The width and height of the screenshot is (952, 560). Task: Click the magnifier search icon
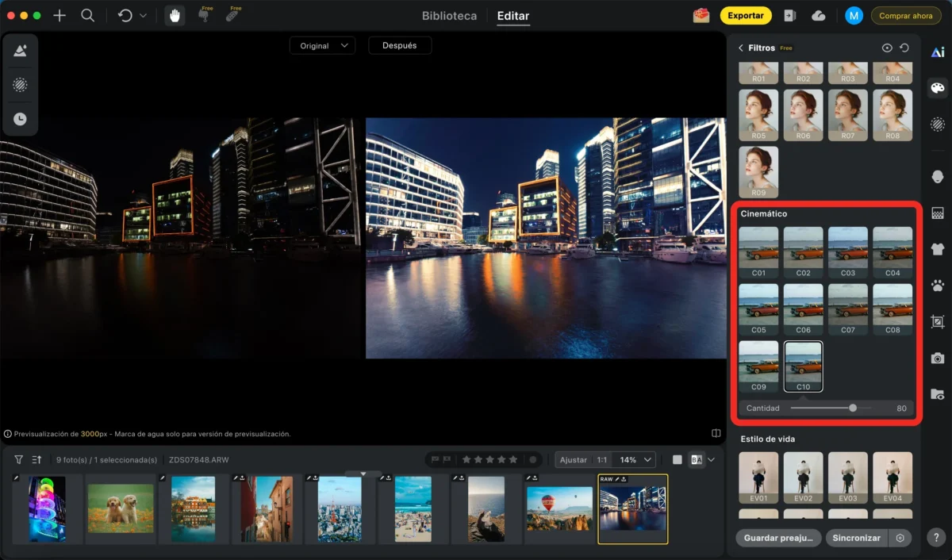click(88, 16)
